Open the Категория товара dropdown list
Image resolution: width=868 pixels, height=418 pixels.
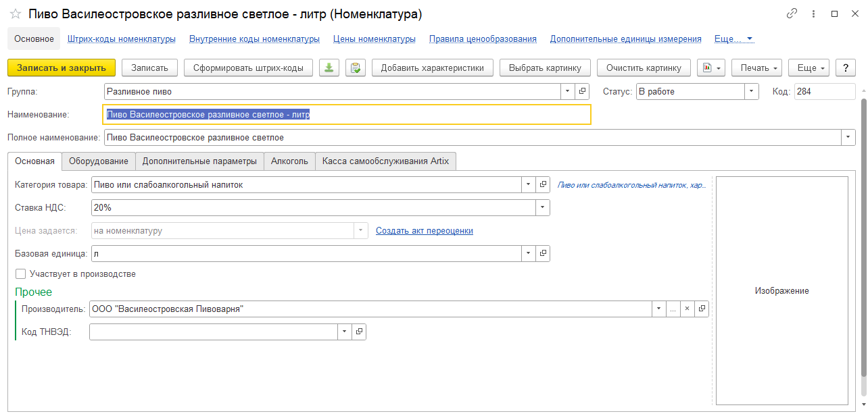527,184
